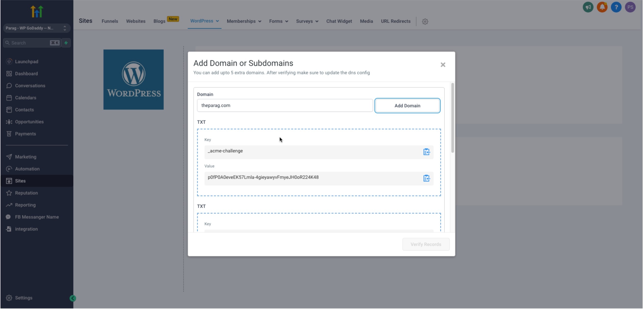Viewport: 644px width, 309px height.
Task: Expand the Memberships dropdown
Action: pyautogui.click(x=244, y=21)
